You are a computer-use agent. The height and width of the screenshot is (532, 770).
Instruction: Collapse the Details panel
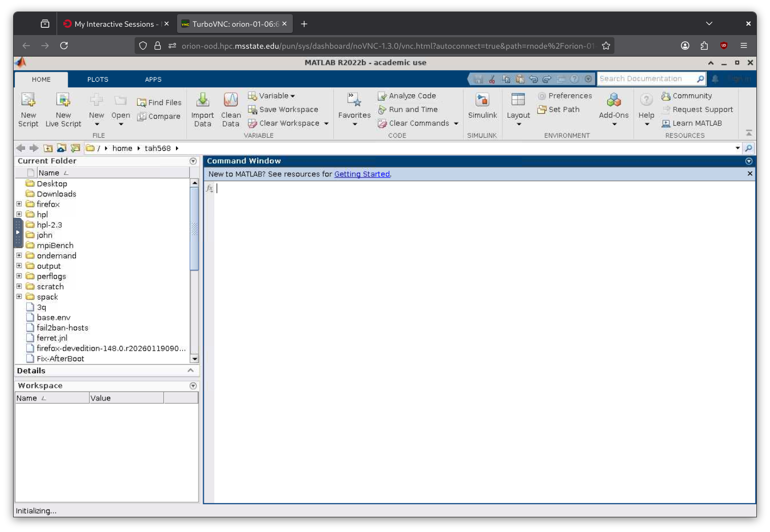(191, 370)
